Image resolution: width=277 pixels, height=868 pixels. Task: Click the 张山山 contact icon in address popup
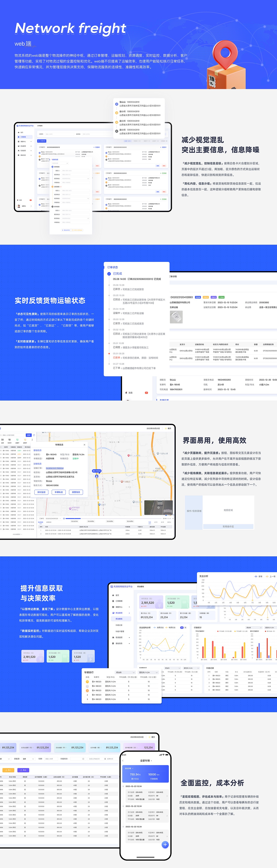[117, 104]
